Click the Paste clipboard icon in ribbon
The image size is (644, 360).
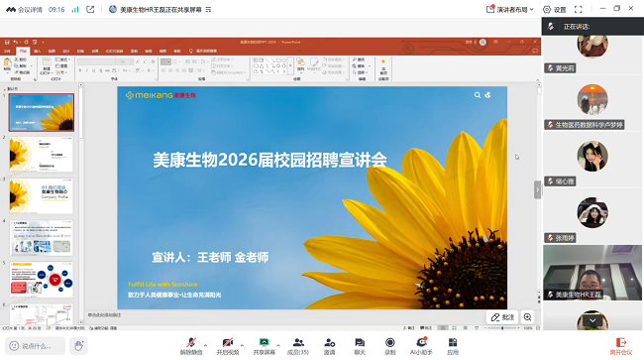click(x=7, y=63)
